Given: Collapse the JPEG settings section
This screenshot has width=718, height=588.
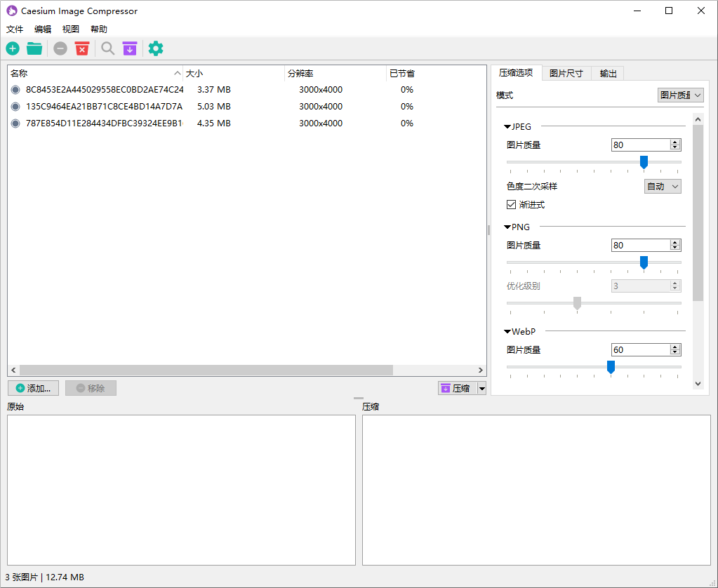Looking at the screenshot, I should point(507,126).
